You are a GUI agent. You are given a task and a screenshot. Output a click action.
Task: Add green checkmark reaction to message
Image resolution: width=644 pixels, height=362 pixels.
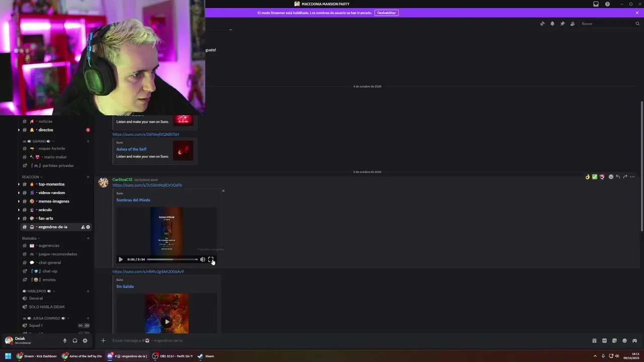click(595, 177)
